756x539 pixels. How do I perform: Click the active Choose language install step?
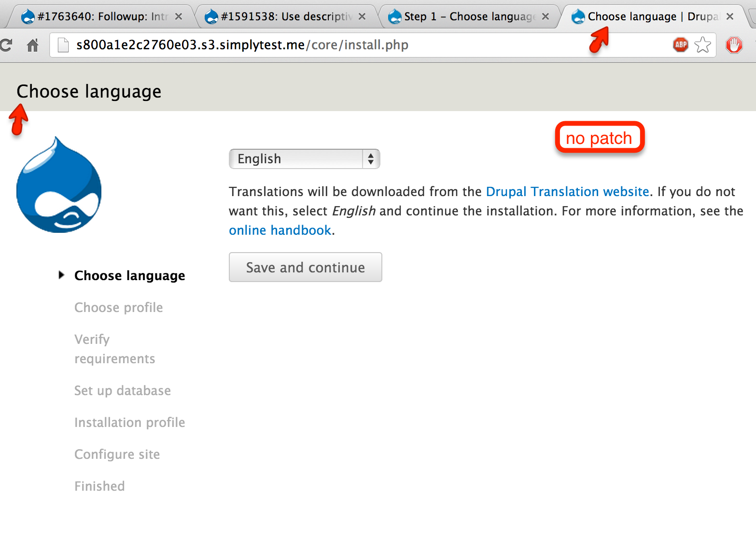click(x=129, y=276)
